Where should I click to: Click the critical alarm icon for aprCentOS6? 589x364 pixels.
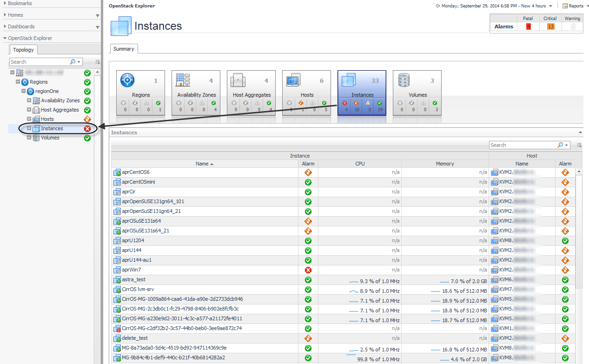[308, 172]
